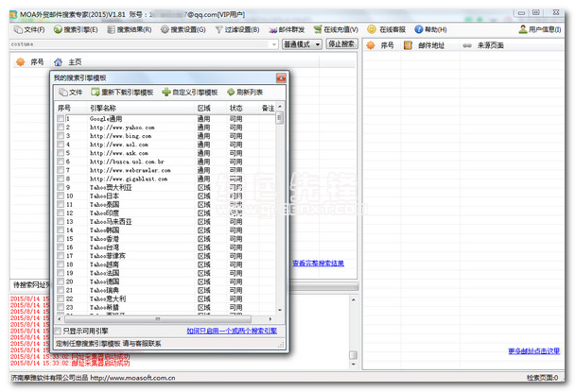575x392 pixels.
Task: Open the 过滤设置(B) menu
Action: click(x=237, y=29)
